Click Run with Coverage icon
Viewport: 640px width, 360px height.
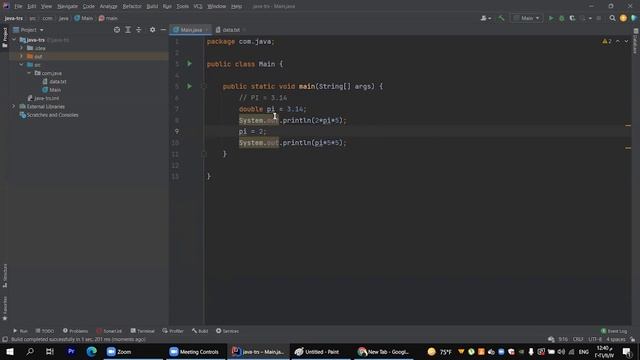point(572,18)
